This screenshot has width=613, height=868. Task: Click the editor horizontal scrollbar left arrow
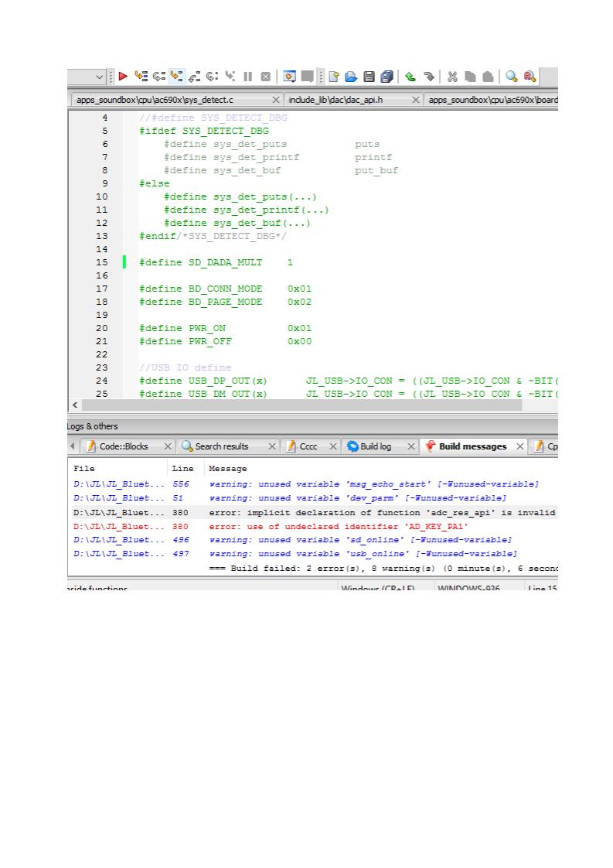[x=75, y=405]
